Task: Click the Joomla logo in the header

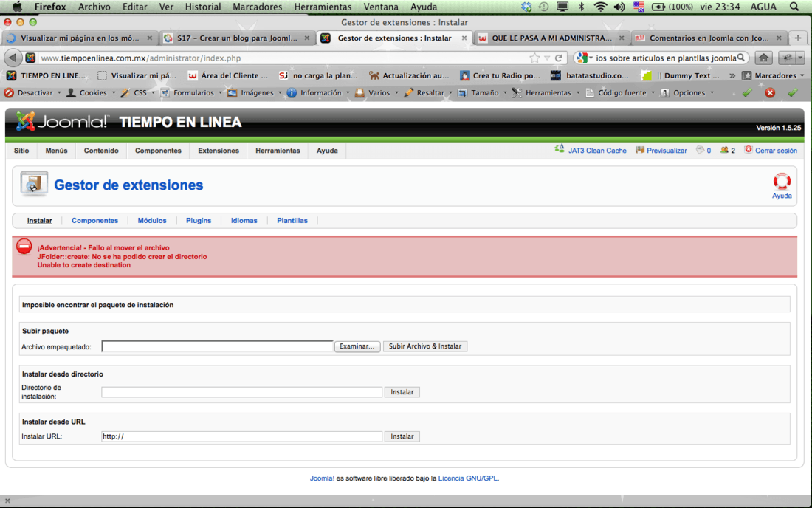Action: (62, 122)
